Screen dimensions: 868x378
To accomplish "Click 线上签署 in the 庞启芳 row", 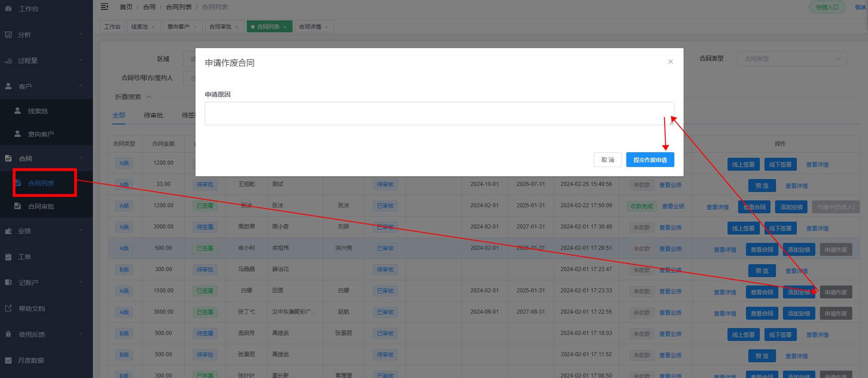I will [743, 335].
